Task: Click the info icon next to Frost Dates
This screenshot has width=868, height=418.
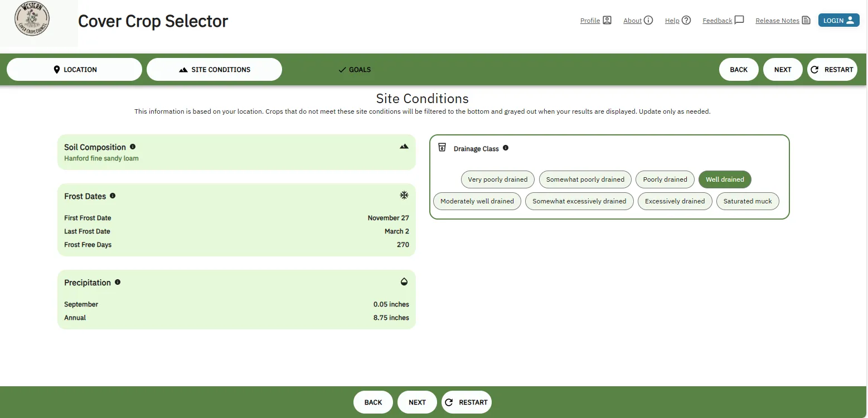Action: tap(113, 196)
